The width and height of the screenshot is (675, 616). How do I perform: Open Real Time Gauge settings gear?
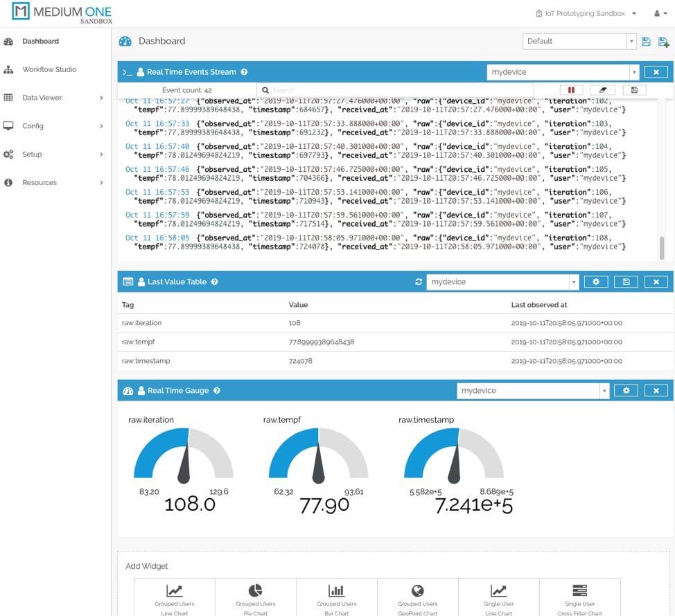coord(626,390)
